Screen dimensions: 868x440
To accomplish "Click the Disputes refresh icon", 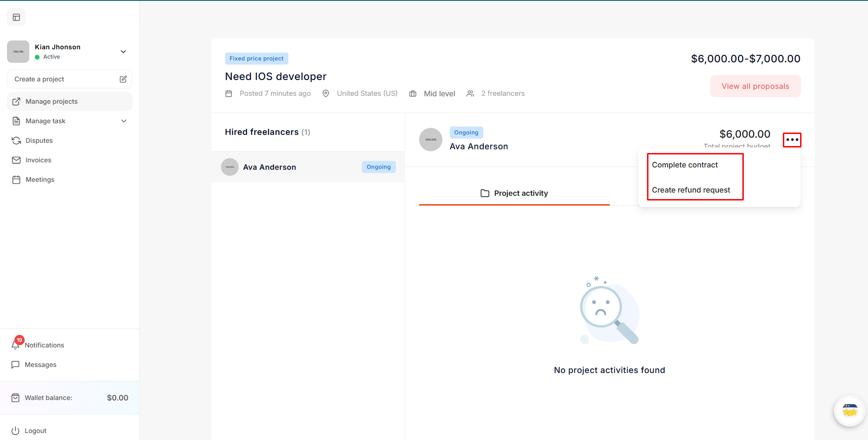I will 16,140.
